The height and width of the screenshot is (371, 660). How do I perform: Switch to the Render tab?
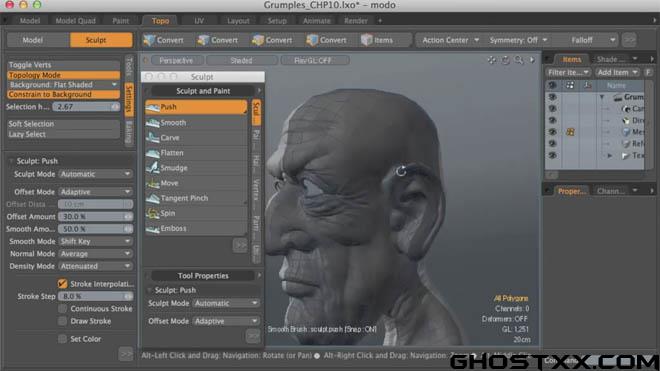[x=356, y=21]
